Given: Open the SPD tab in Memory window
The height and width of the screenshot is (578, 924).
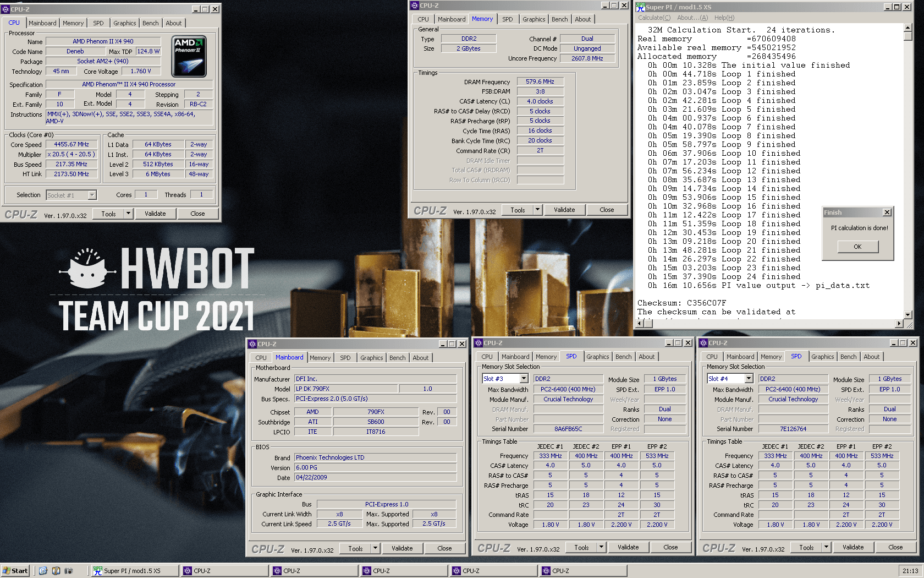Looking at the screenshot, I should (508, 19).
